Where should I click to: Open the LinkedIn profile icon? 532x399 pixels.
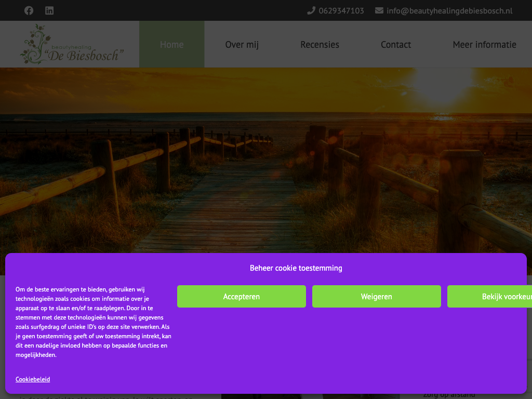click(49, 10)
